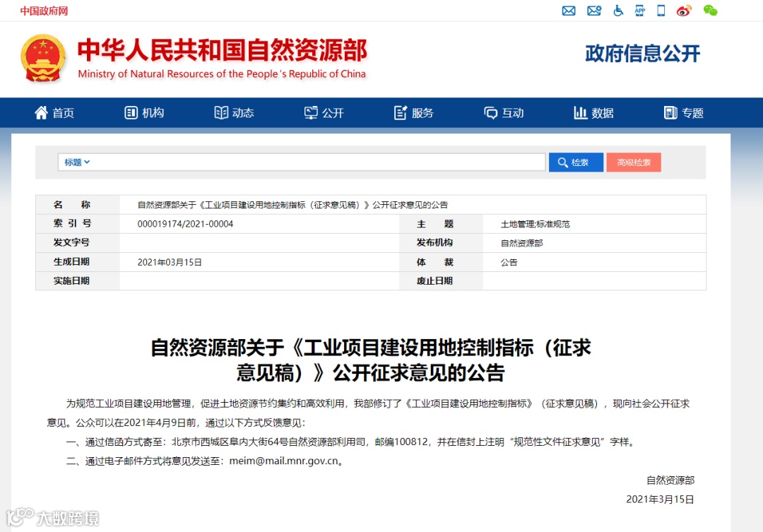The image size is (763, 532).
Task: Click the national emblem logo
Action: coord(43,58)
